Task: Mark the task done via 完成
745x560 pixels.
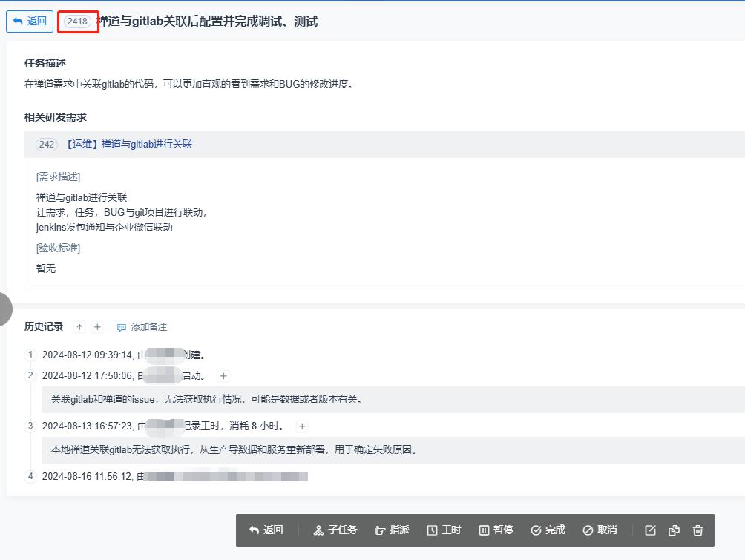Action: (548, 530)
